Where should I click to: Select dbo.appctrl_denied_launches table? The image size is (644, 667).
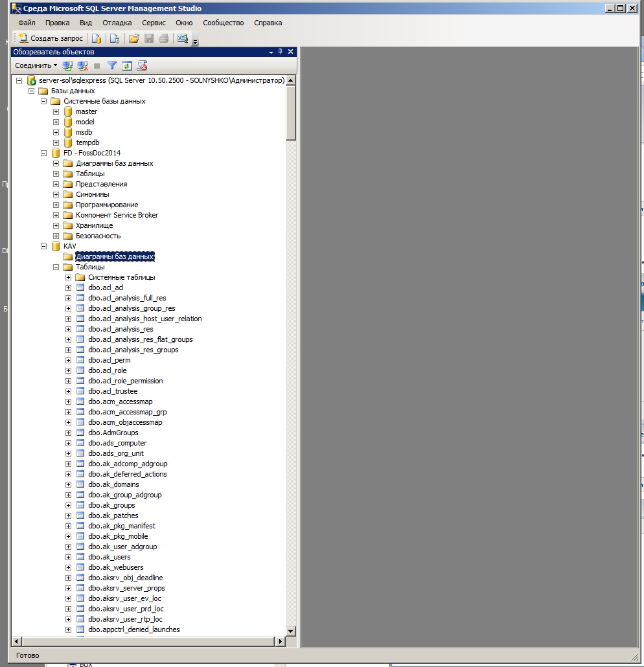tap(133, 629)
